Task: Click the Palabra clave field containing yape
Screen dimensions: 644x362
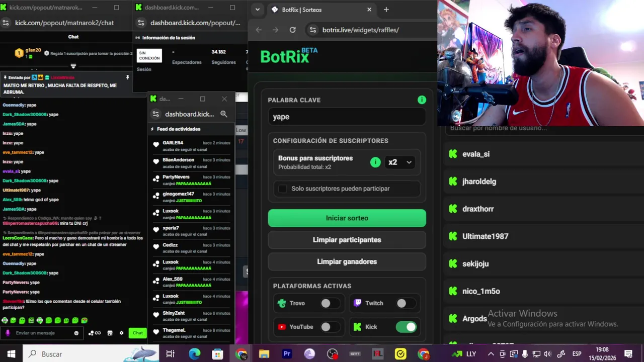Action: point(347,117)
